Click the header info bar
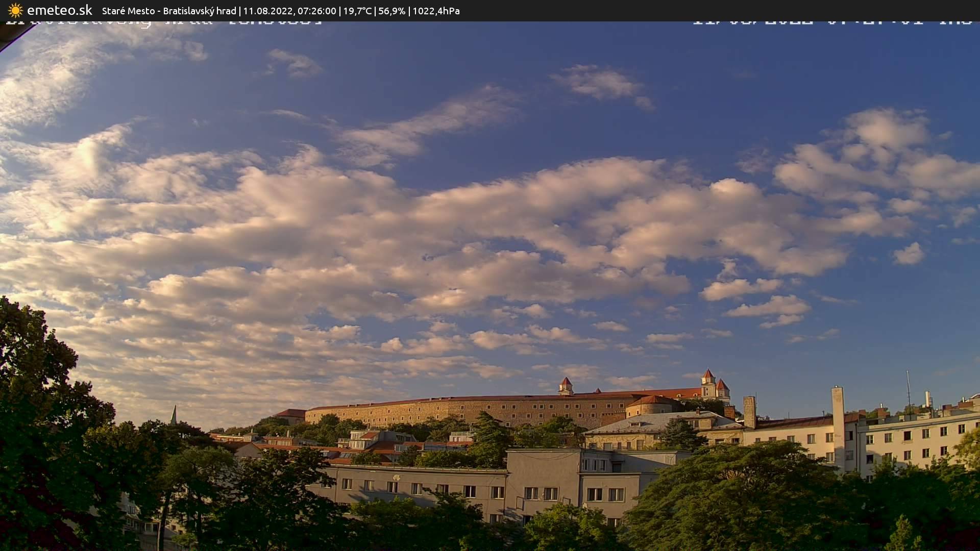 point(490,11)
